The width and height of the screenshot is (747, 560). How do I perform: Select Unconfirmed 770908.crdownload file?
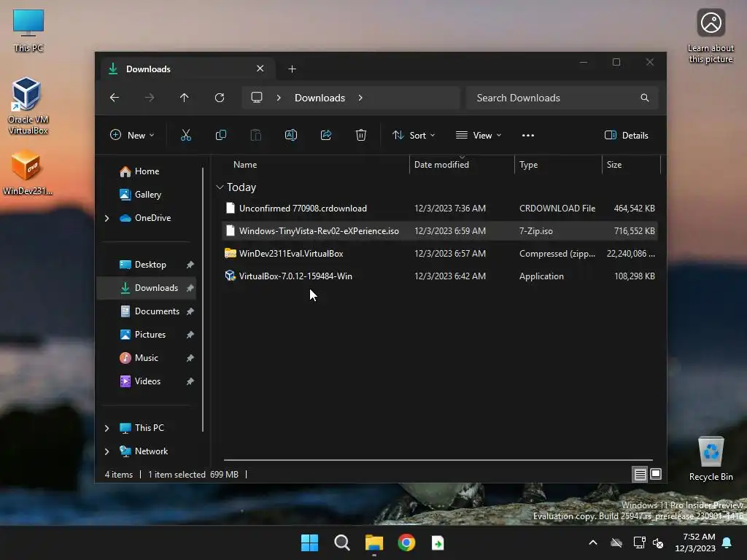pyautogui.click(x=440, y=209)
